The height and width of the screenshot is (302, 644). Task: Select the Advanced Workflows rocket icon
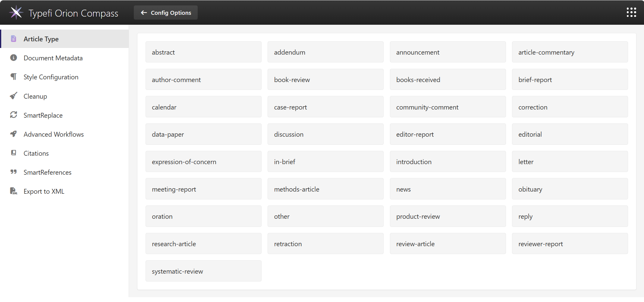coord(14,134)
